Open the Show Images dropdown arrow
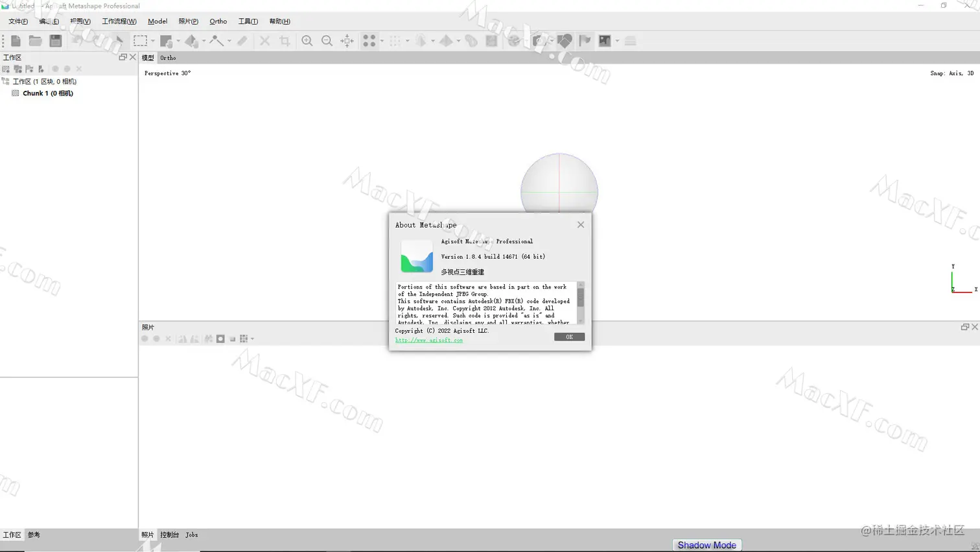Image resolution: width=980 pixels, height=552 pixels. click(x=617, y=41)
